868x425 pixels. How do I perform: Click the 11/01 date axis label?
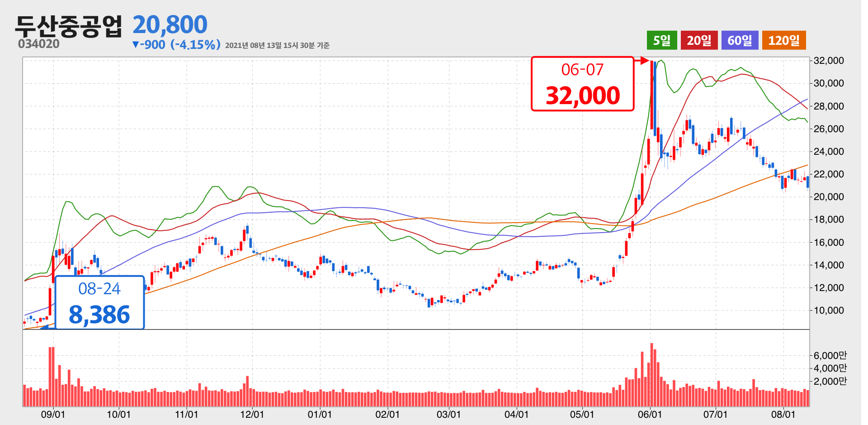pyautogui.click(x=186, y=414)
